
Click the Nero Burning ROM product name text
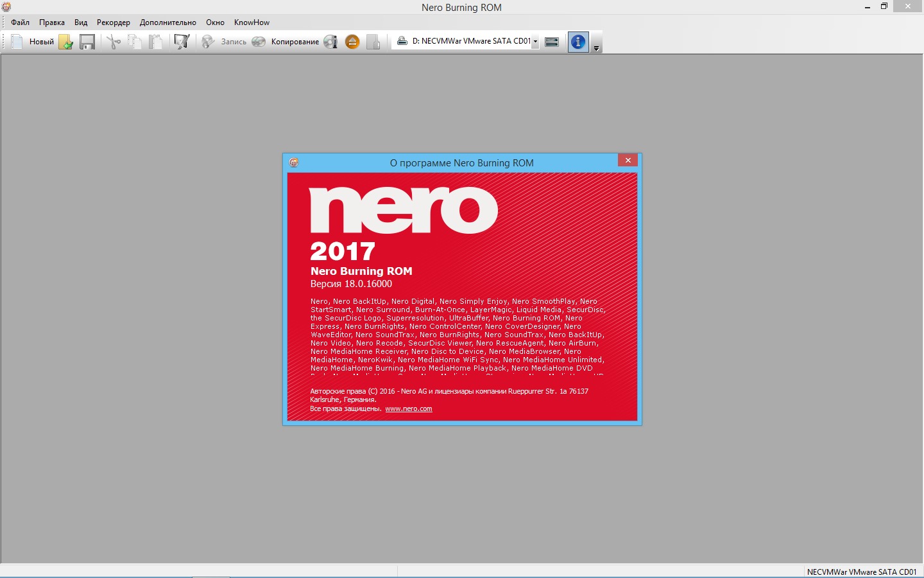pos(361,271)
